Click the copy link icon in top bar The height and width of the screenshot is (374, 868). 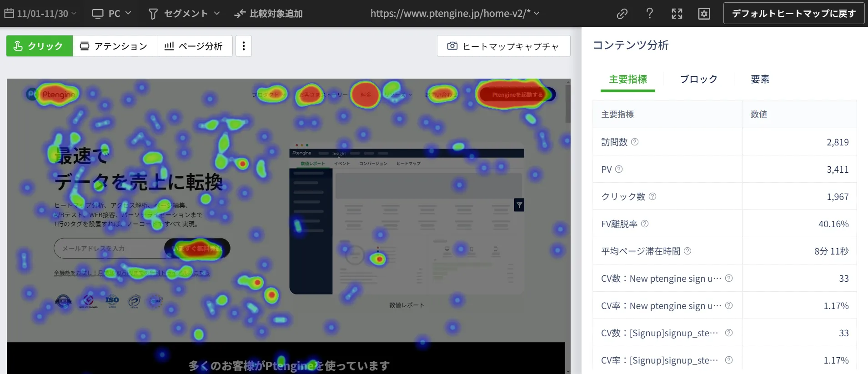coord(622,14)
